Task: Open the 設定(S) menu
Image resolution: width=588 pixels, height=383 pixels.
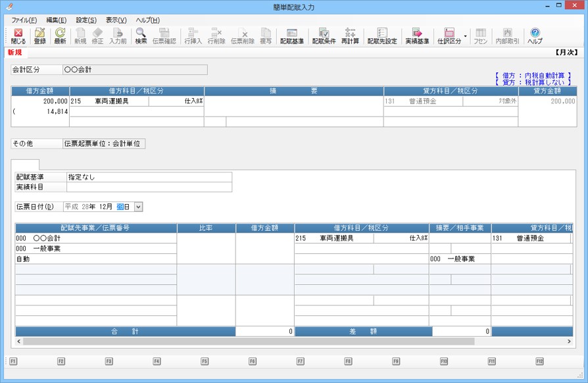Action: tap(86, 20)
